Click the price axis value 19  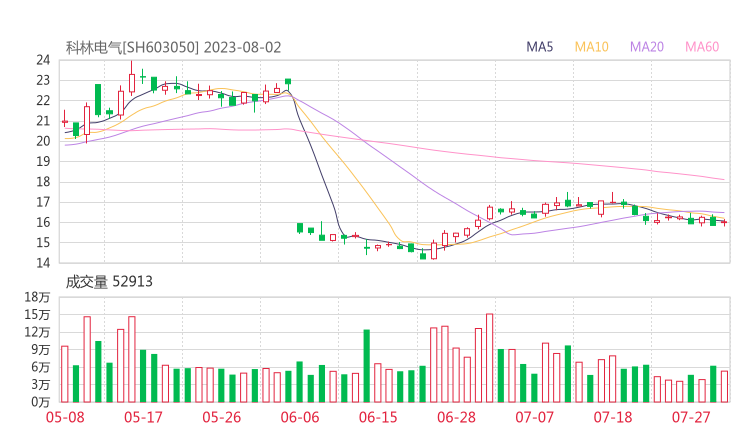pyautogui.click(x=43, y=161)
